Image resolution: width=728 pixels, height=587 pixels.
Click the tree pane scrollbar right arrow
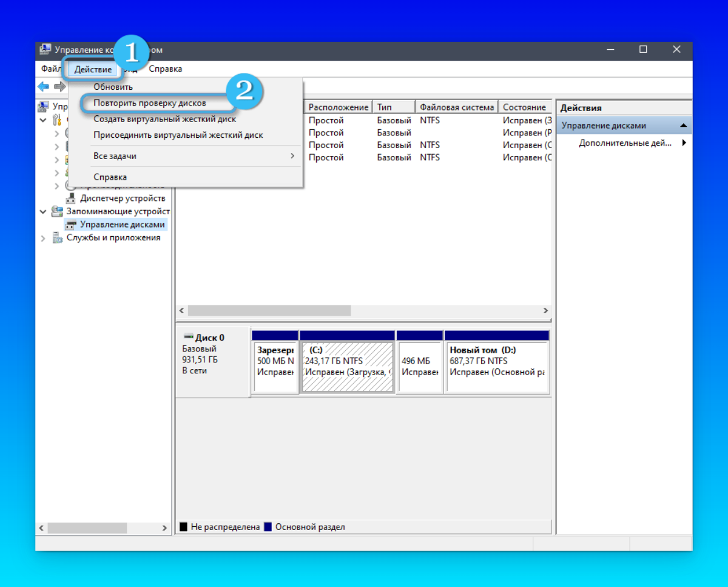coord(164,528)
